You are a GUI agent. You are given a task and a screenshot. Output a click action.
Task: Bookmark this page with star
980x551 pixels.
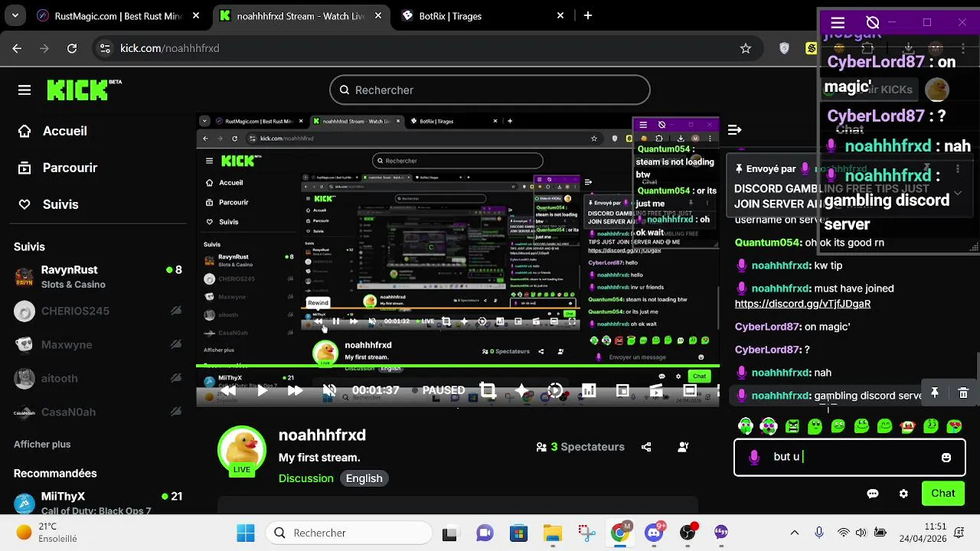pyautogui.click(x=746, y=48)
